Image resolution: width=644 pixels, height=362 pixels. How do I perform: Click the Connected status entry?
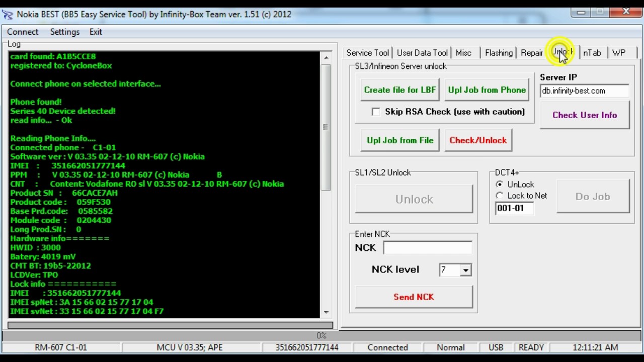387,347
